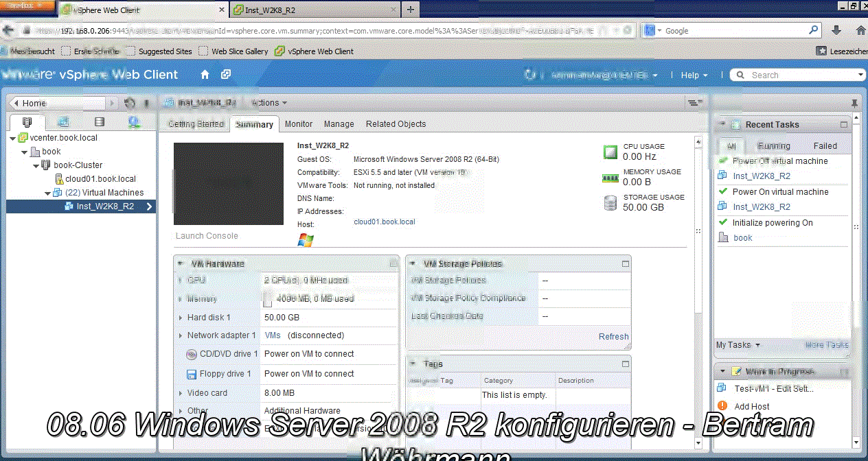Click the Windows logo below the host
Screen dimensions: 868x461
pos(306,240)
